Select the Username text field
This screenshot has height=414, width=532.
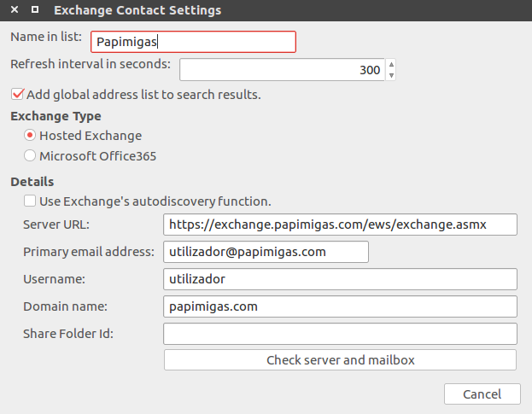340,279
